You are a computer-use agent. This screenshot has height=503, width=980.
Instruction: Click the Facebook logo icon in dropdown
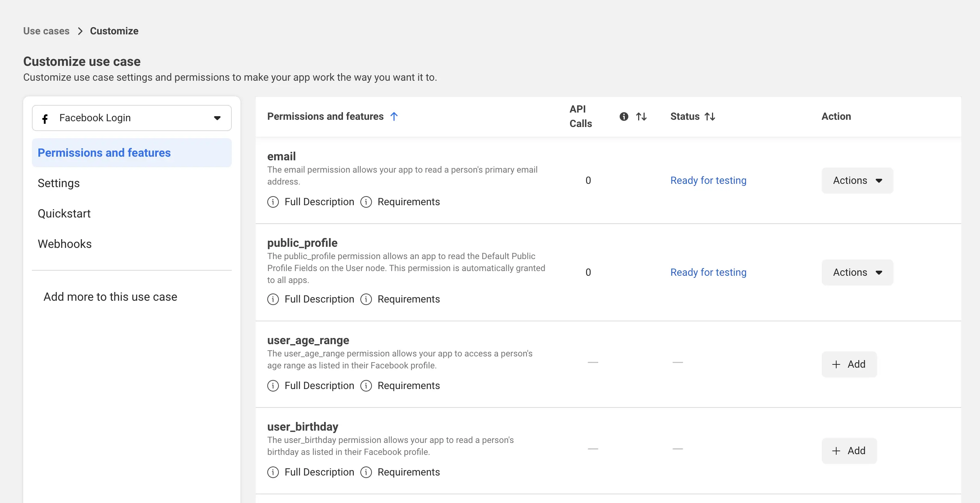tap(45, 119)
